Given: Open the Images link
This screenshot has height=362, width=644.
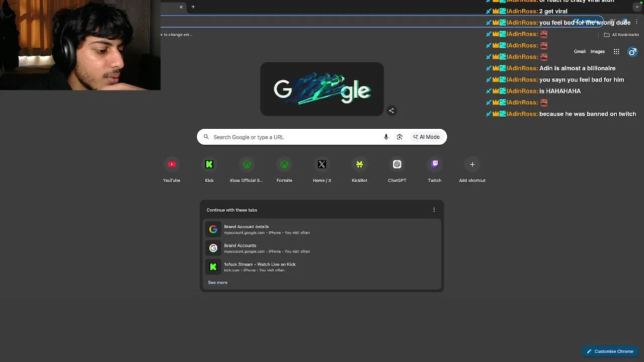Looking at the screenshot, I should click(597, 51).
